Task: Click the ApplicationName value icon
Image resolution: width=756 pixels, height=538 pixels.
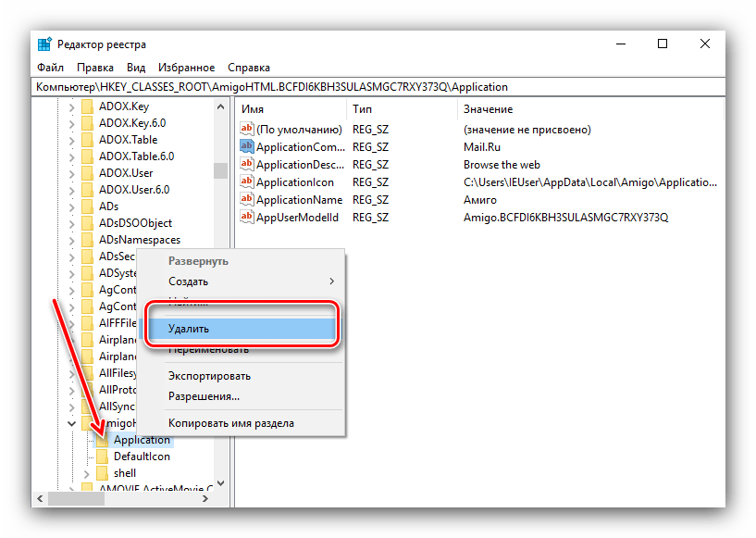Action: [x=246, y=200]
